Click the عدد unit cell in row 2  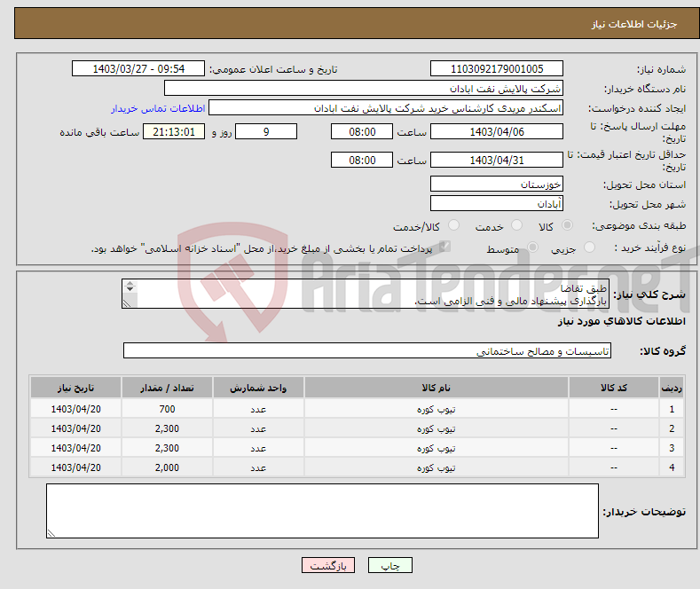(x=258, y=428)
